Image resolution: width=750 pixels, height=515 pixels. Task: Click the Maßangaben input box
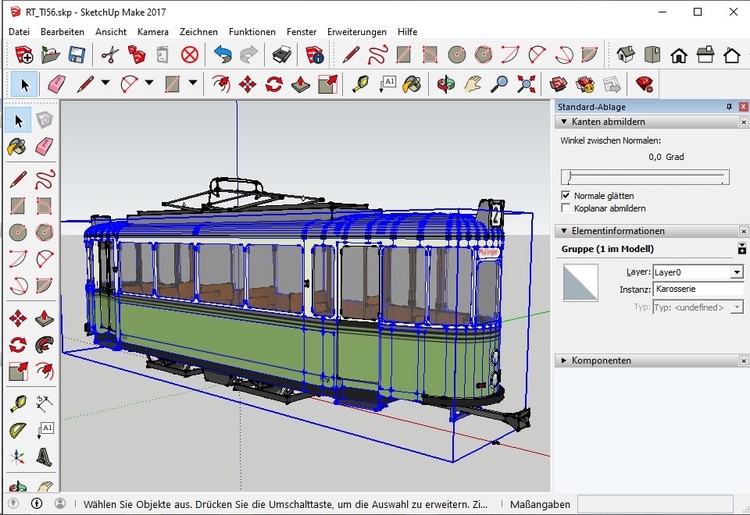655,504
